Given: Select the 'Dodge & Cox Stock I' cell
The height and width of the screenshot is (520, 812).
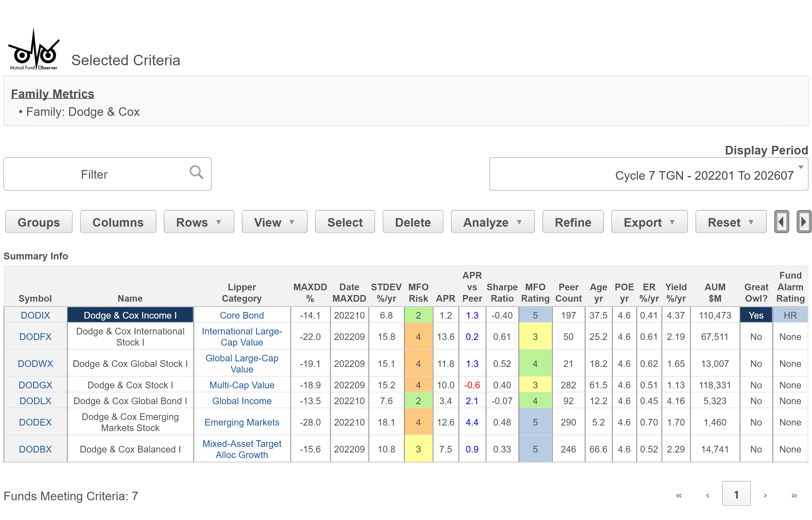Looking at the screenshot, I should click(130, 385).
